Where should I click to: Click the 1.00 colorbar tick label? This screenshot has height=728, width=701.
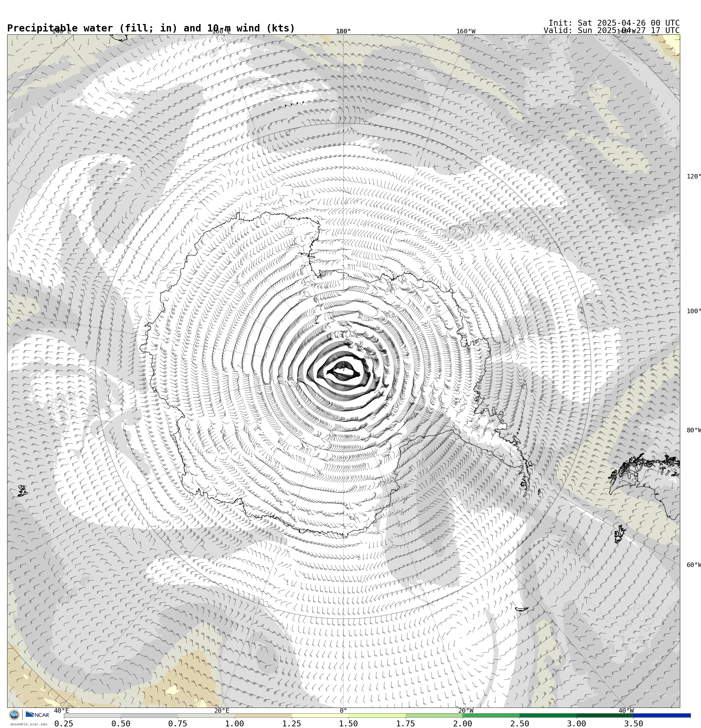pos(235,723)
